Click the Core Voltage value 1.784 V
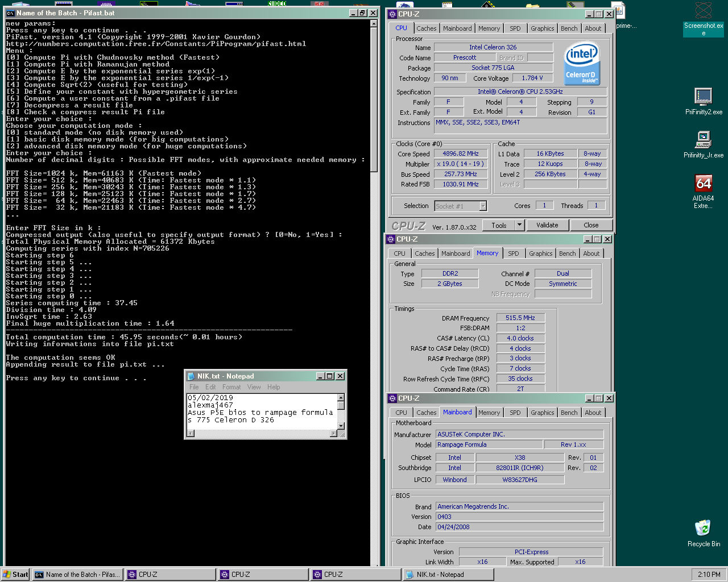Screen dimensions: 728x582 click(532, 78)
